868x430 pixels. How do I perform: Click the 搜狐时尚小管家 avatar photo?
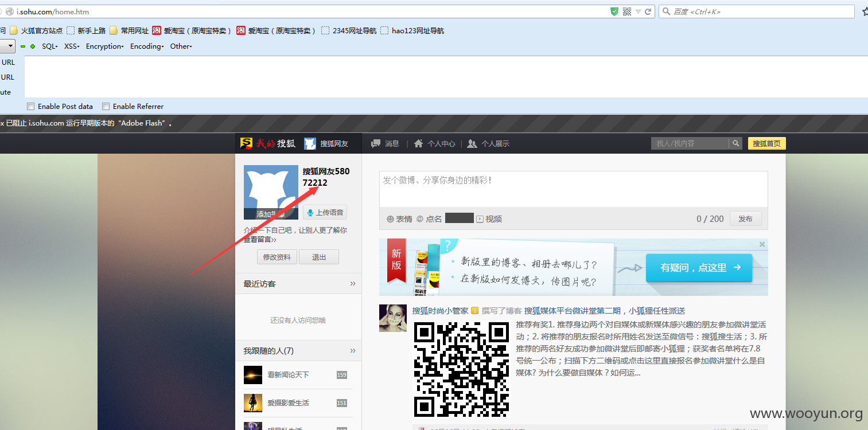click(393, 318)
